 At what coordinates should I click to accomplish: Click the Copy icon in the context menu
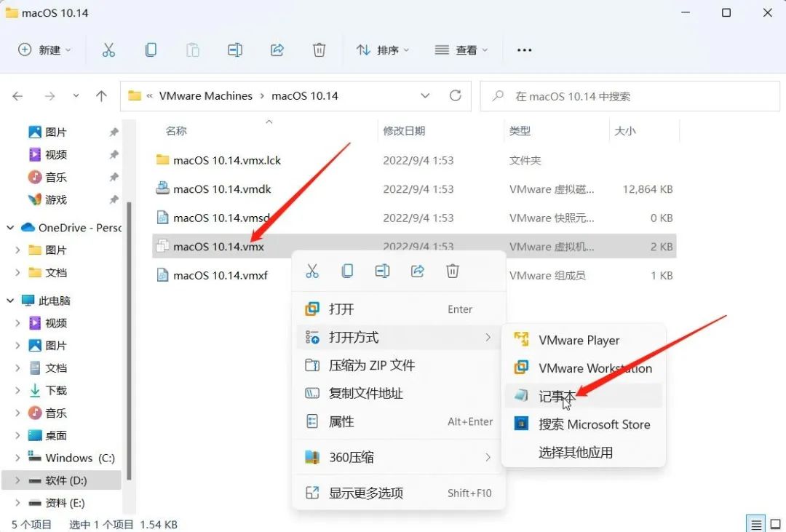coord(347,271)
